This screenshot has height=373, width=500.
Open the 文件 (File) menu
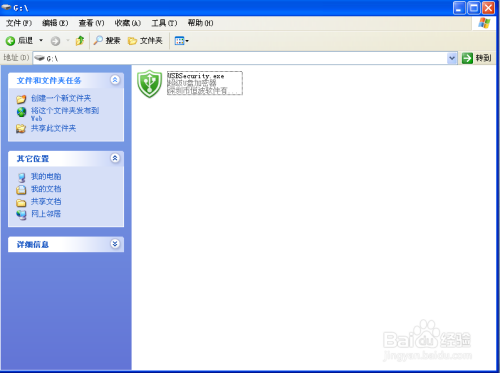coord(19,23)
